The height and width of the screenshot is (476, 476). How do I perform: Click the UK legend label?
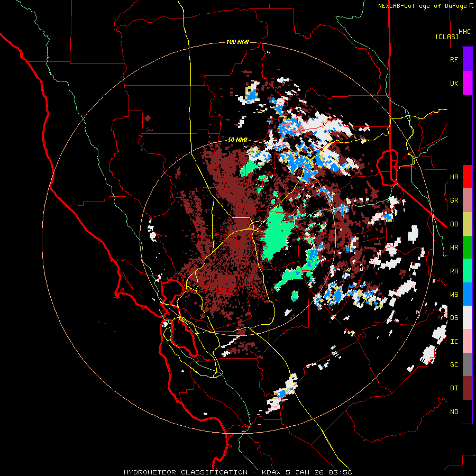click(x=454, y=83)
